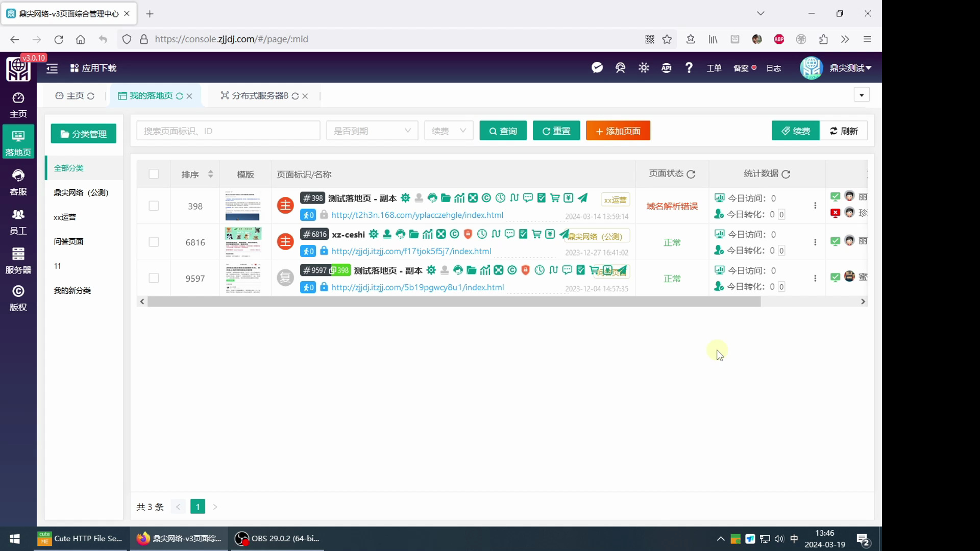
Task: Check the row 6816 checkbox
Action: coord(154,242)
